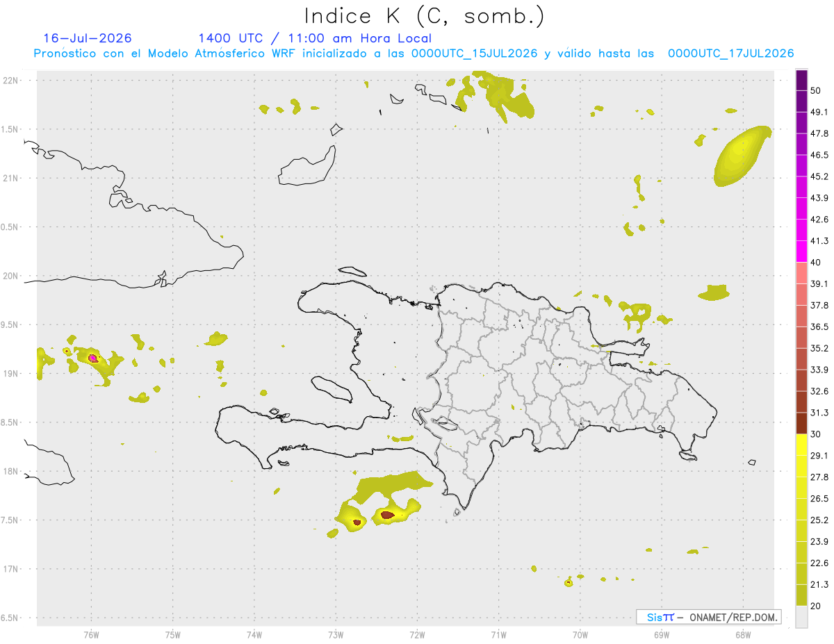Click the "45.2" colorbar value
This screenshot has width=834, height=644.
(819, 176)
